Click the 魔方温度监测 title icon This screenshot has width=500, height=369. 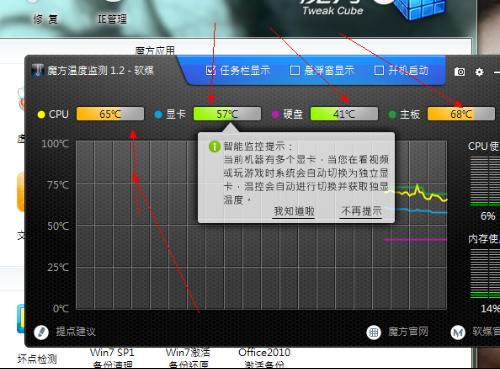pos(37,70)
